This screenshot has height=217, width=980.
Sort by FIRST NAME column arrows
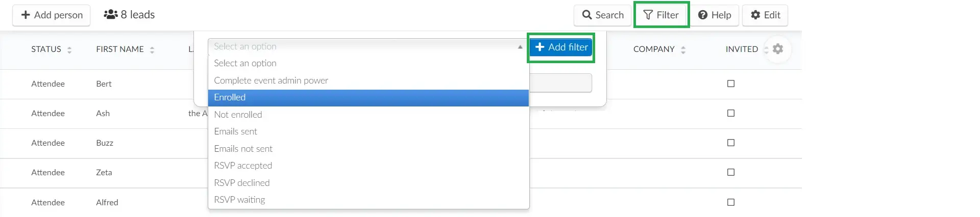pos(152,49)
